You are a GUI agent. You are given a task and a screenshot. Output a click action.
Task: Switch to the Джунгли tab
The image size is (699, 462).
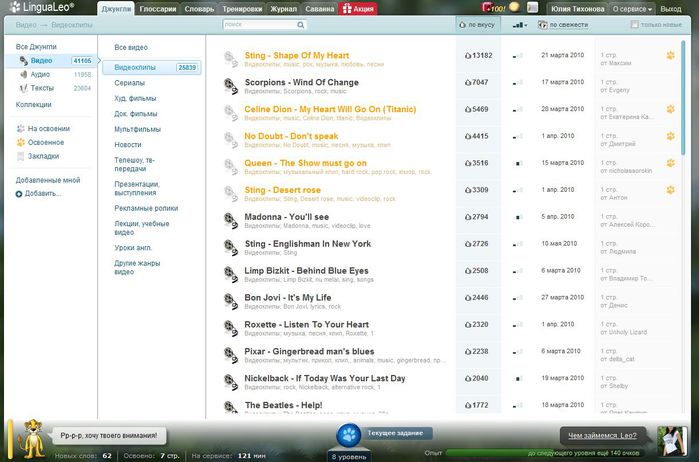116,8
